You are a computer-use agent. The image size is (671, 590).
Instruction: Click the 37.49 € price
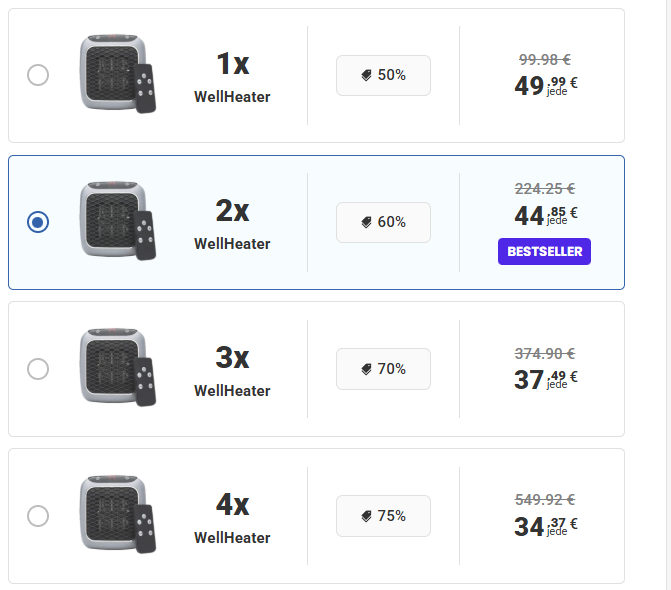tap(544, 380)
